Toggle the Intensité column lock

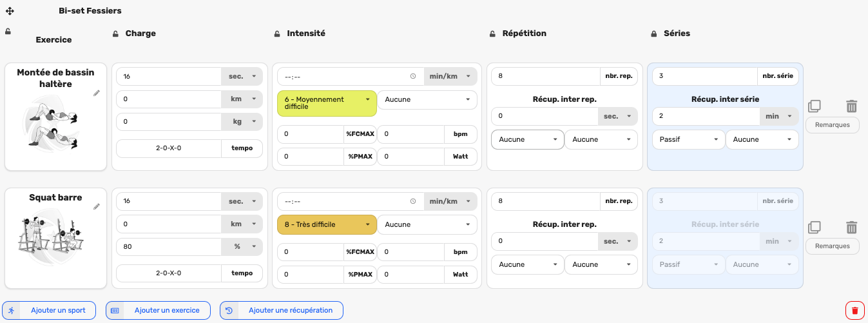[x=276, y=34]
